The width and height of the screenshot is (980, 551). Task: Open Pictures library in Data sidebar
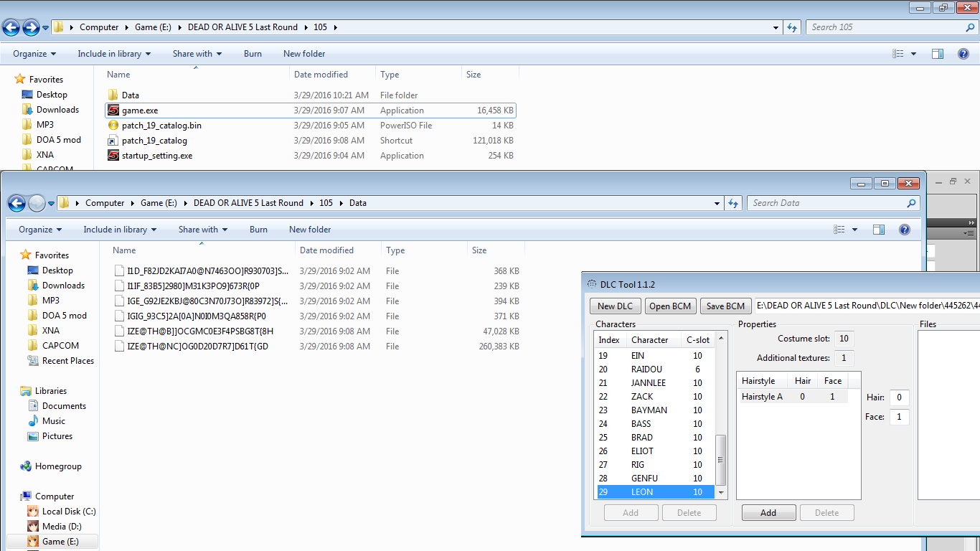click(x=50, y=436)
